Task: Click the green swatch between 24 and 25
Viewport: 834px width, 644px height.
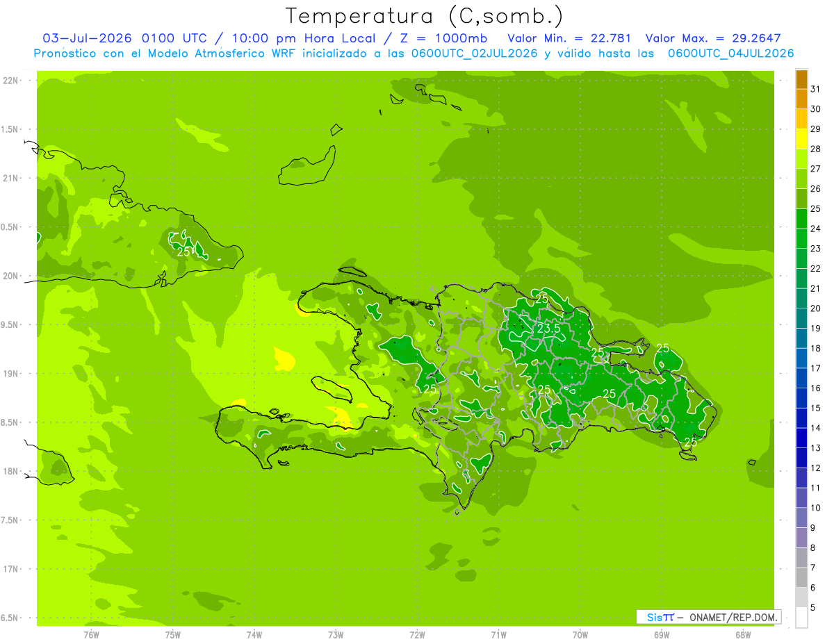Action: [801, 218]
